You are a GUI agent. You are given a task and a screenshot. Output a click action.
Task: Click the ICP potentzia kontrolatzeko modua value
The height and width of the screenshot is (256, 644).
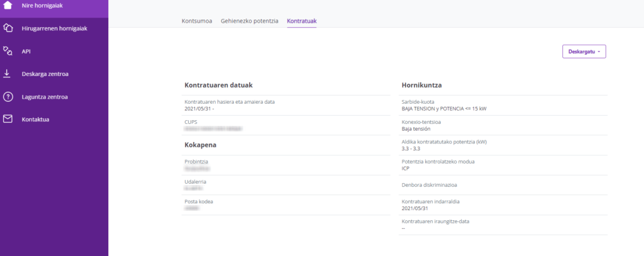click(406, 168)
